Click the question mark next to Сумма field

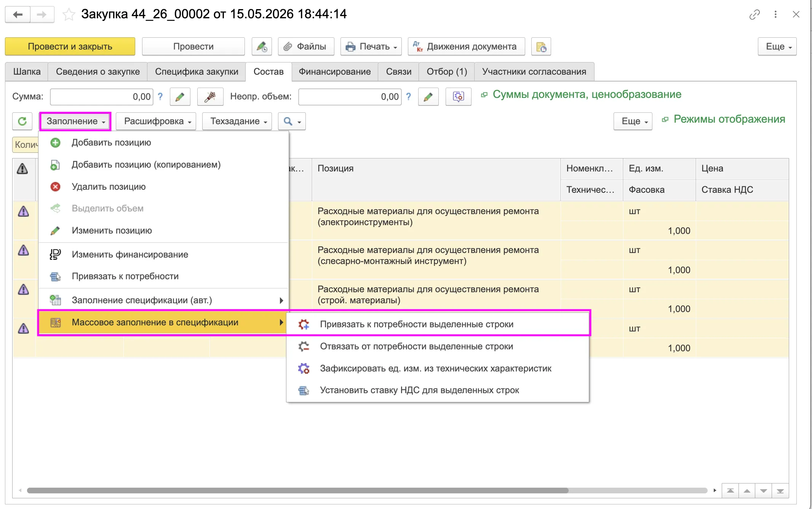(160, 96)
